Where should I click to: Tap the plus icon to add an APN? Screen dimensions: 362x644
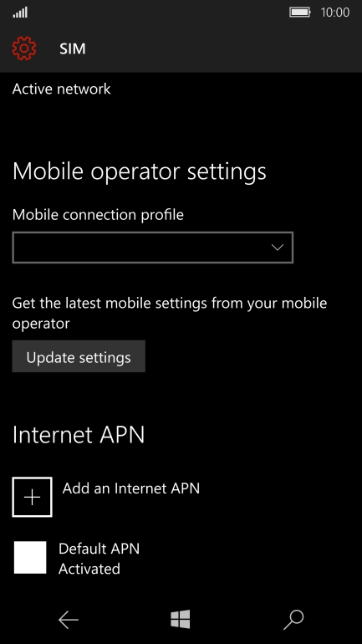[32, 497]
